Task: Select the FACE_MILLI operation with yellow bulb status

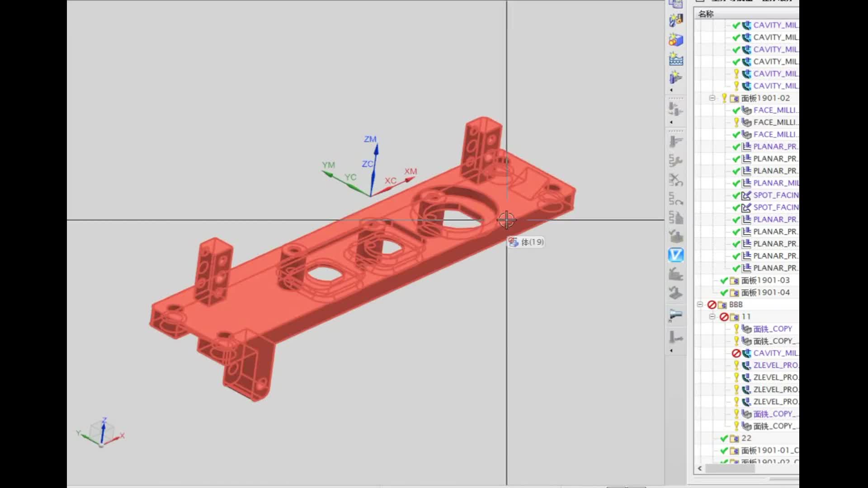Action: [776, 122]
